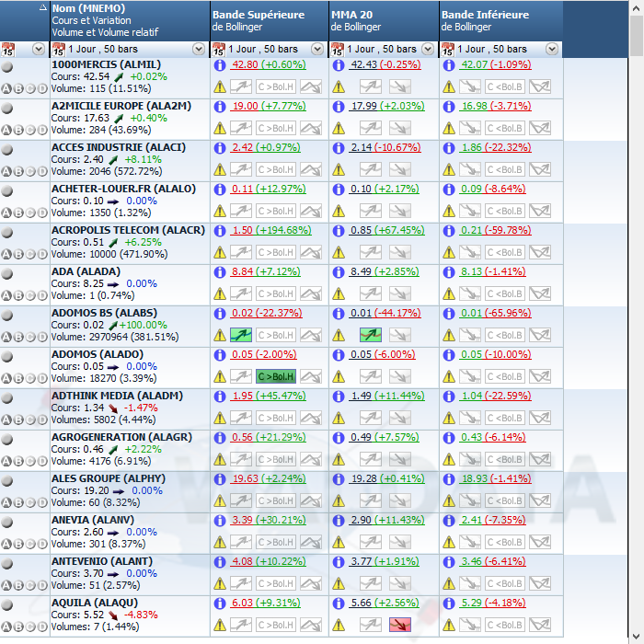The width and height of the screenshot is (644, 644).
Task: Click calendar icon under Bande Inférieure header
Action: [x=448, y=50]
